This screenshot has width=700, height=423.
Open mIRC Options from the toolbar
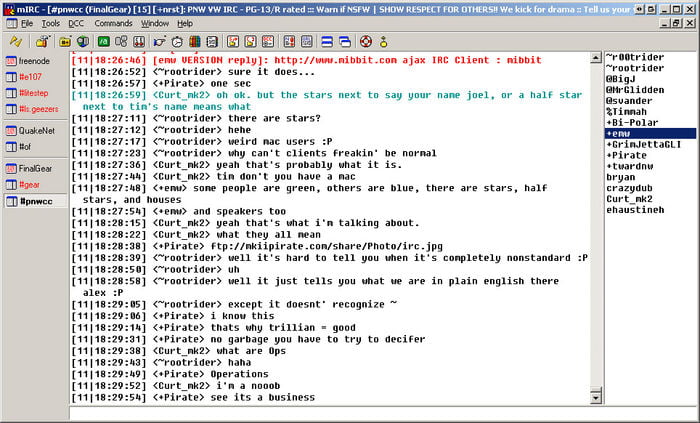coord(42,42)
